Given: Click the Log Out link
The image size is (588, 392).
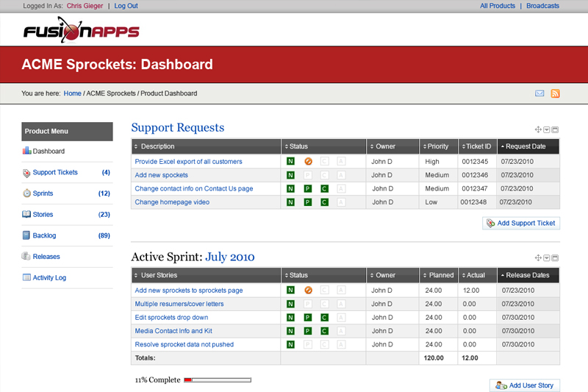Looking at the screenshot, I should coord(126,6).
